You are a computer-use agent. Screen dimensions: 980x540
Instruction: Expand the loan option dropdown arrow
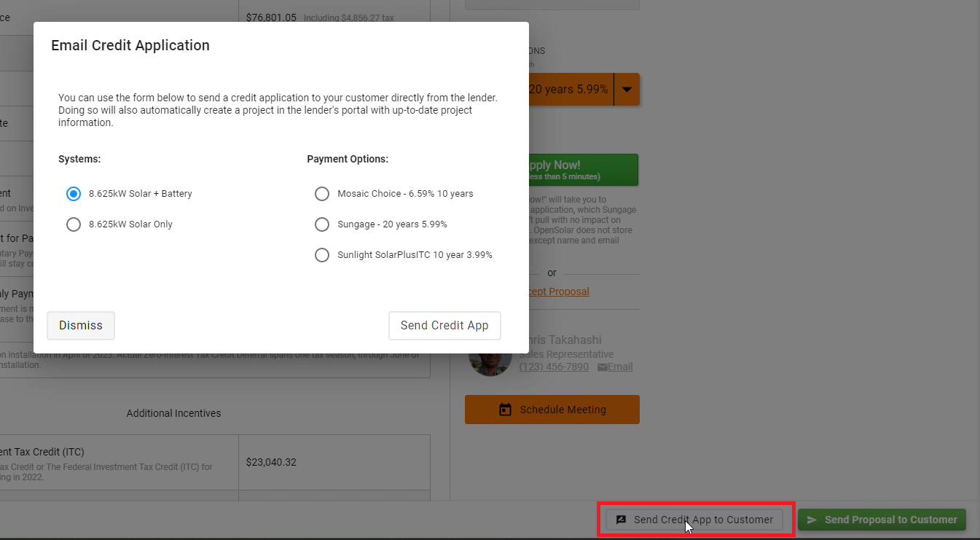click(x=627, y=90)
